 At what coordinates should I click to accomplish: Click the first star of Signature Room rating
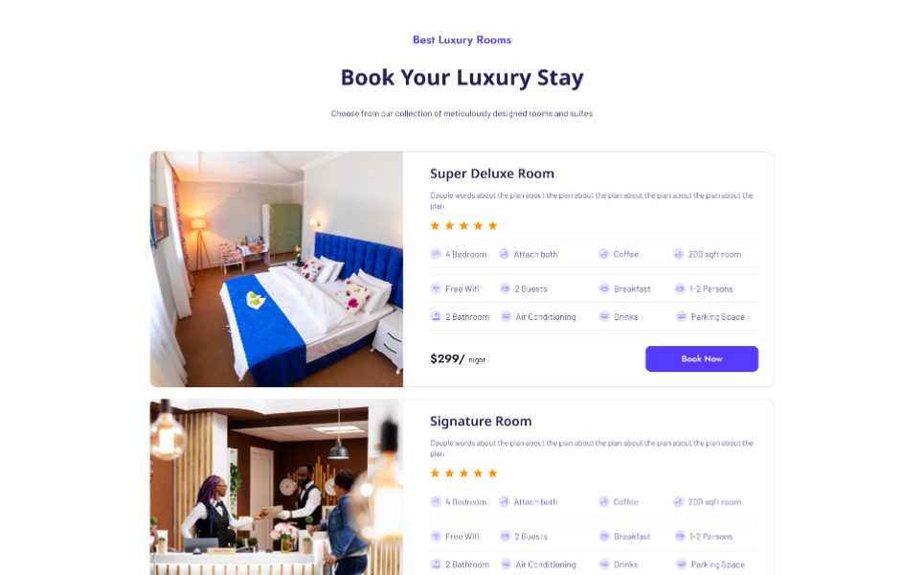tap(435, 473)
